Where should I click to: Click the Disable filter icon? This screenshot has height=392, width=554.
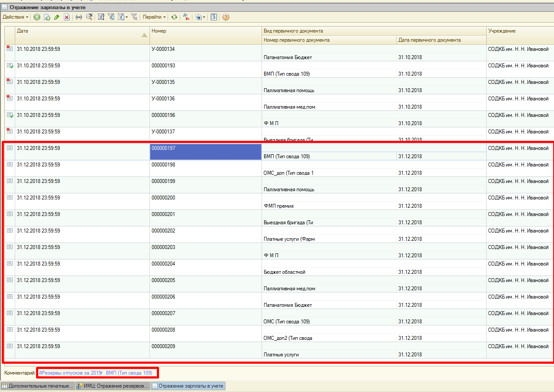134,17
